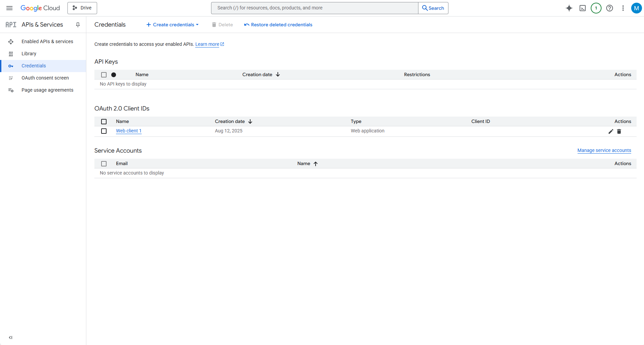The height and width of the screenshot is (345, 644).
Task: Go to OAuth consent screen page
Action: tap(45, 78)
